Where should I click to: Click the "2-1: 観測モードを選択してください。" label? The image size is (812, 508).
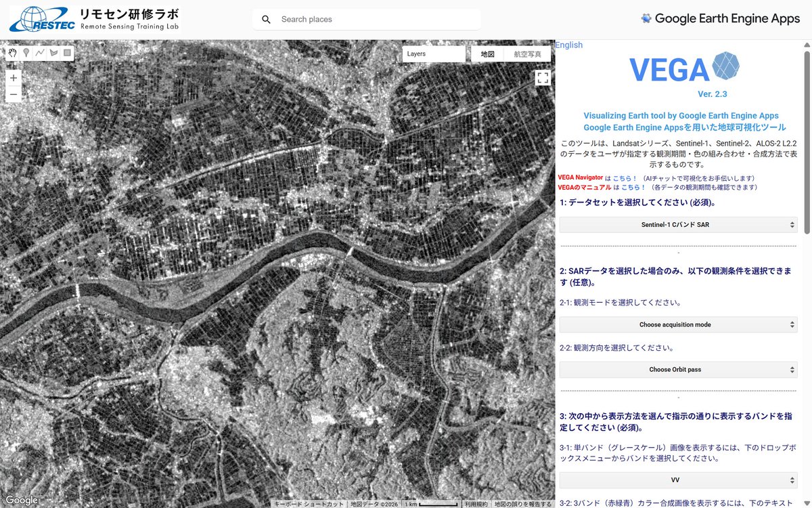click(621, 303)
